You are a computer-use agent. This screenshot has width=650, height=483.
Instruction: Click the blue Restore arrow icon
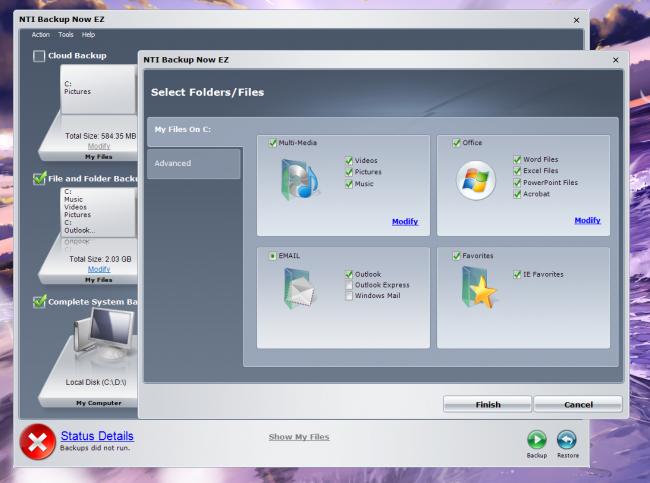tap(567, 439)
